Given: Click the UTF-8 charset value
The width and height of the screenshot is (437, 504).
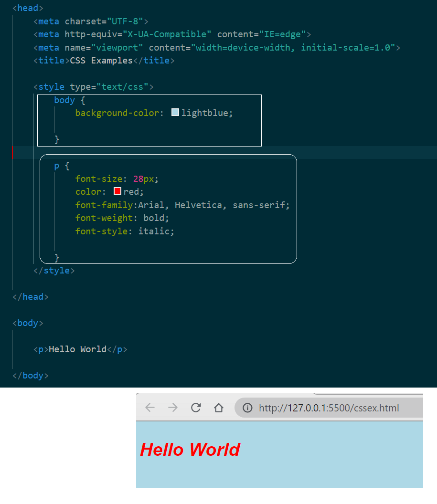Looking at the screenshot, I should [x=125, y=21].
